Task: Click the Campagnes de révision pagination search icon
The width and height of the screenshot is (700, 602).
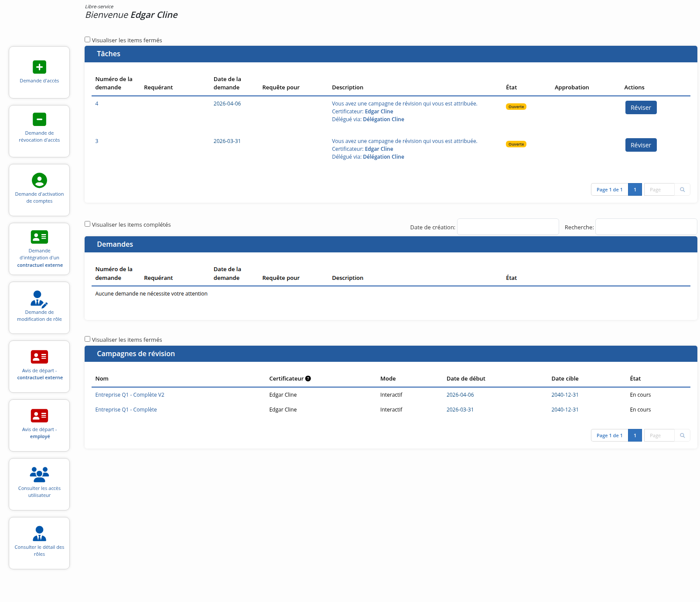Action: click(683, 435)
